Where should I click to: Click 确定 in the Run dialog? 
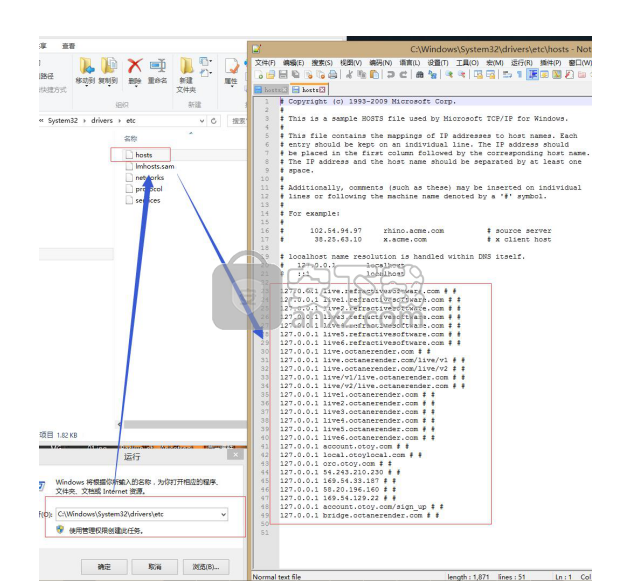tap(104, 567)
